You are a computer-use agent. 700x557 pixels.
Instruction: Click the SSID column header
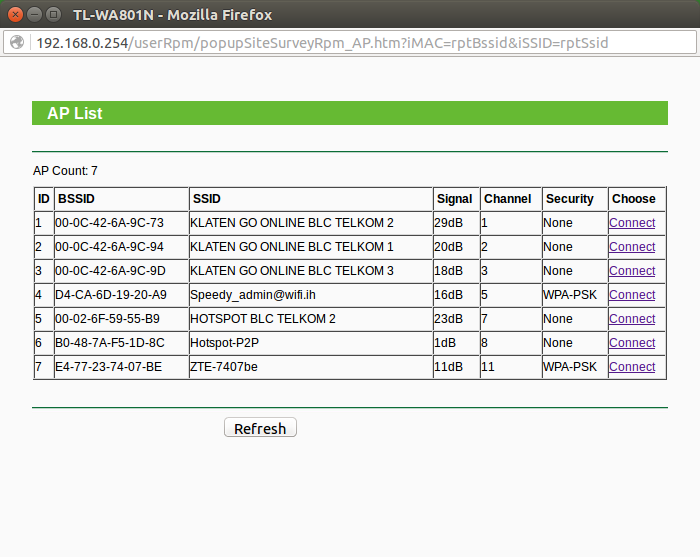(311, 199)
